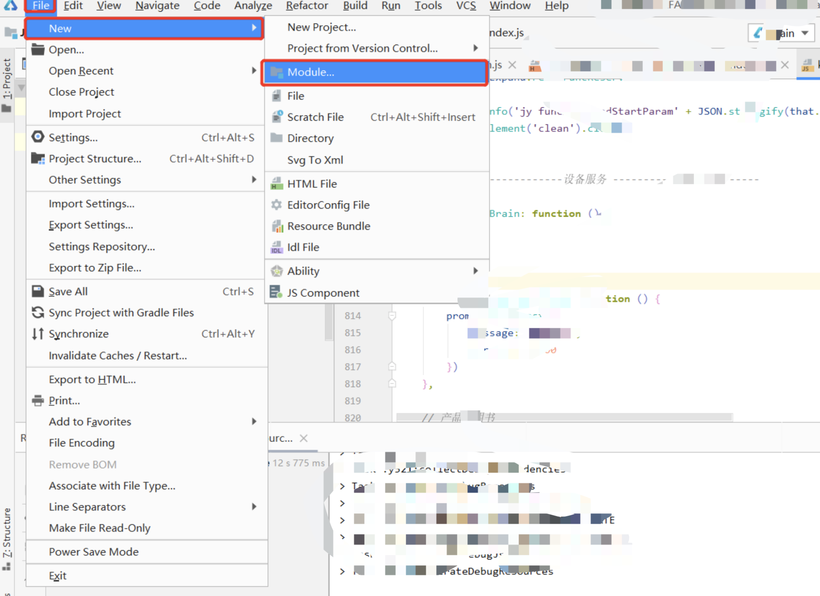Close the .js editor tab
The image size is (820, 596).
(x=512, y=65)
